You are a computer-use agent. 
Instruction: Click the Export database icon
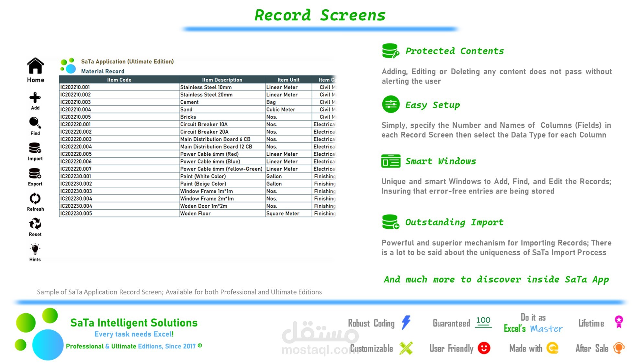pos(35,173)
